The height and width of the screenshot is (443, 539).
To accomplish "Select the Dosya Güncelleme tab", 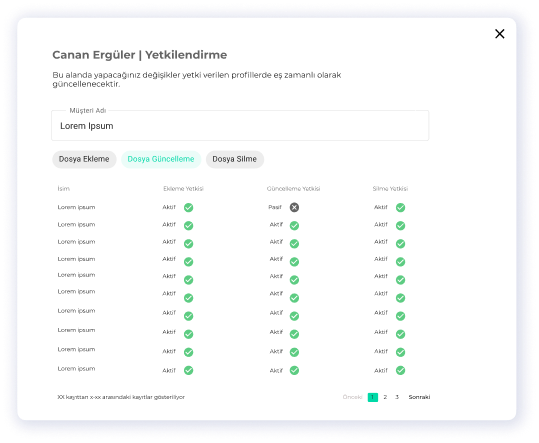I will [161, 159].
